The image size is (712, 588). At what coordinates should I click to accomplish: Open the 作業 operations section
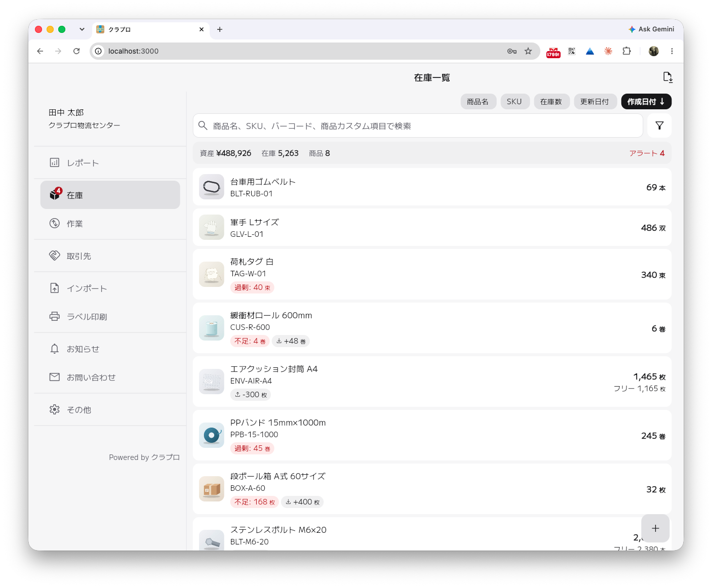point(110,224)
